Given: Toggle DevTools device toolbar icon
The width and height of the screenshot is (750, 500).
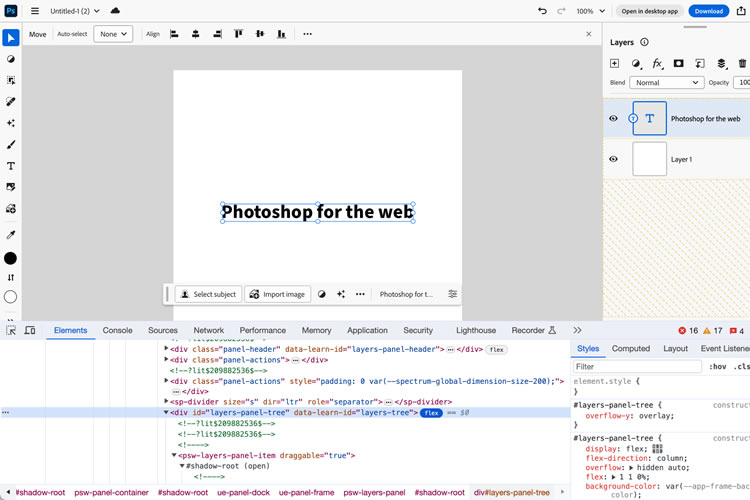Looking at the screenshot, I should pyautogui.click(x=31, y=330).
